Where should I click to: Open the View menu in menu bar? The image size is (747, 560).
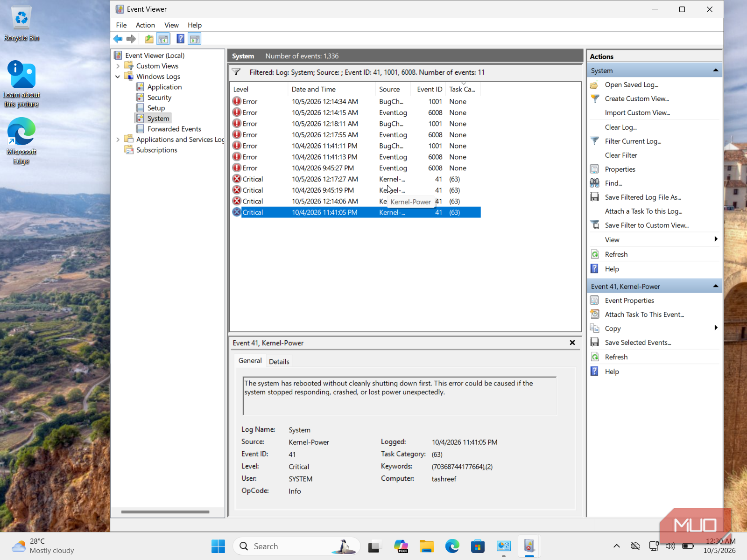click(x=171, y=25)
